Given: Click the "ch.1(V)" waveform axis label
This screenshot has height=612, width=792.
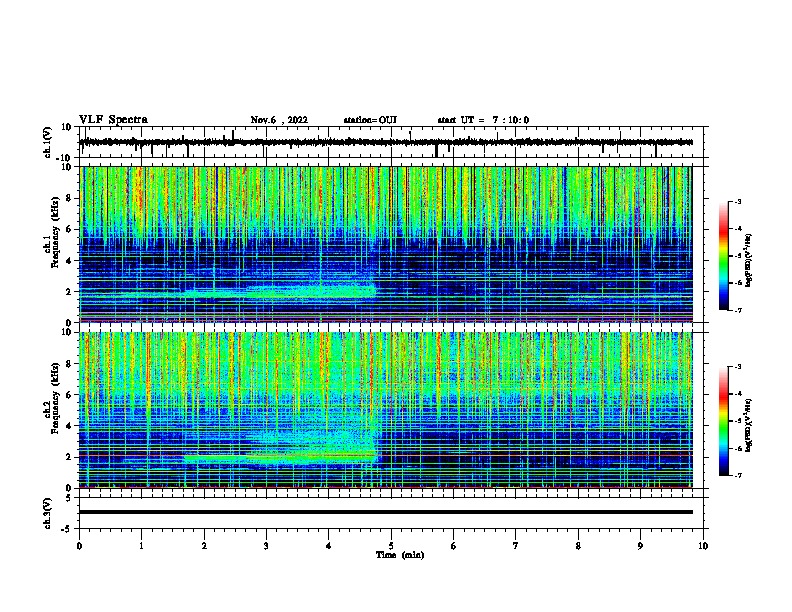Looking at the screenshot, I should click(48, 142).
